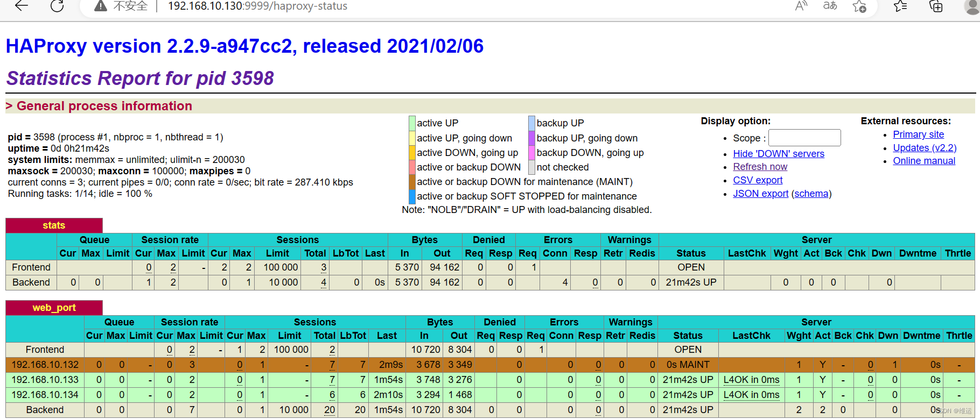Click the not checked legend swatch
The image size is (980, 419).
click(x=531, y=167)
